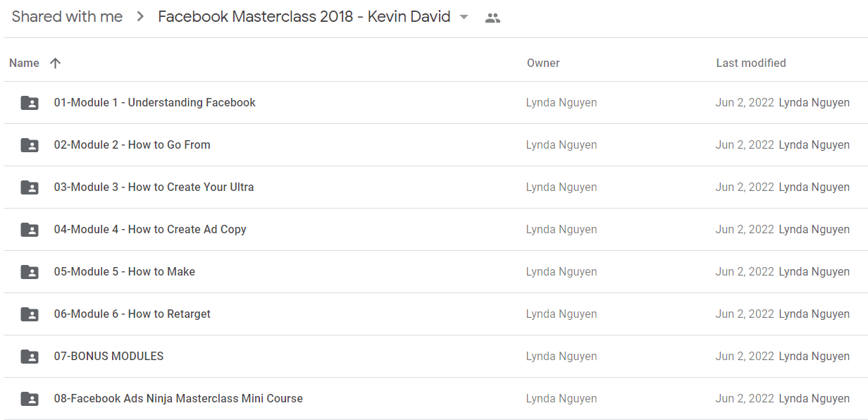Click the shared folder icon for Module 5

[30, 272]
